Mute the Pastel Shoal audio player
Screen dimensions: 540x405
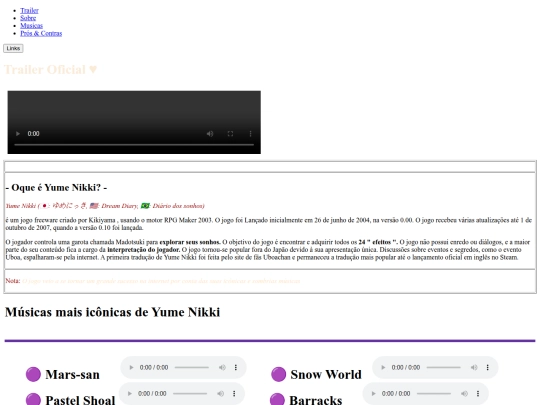(220, 393)
